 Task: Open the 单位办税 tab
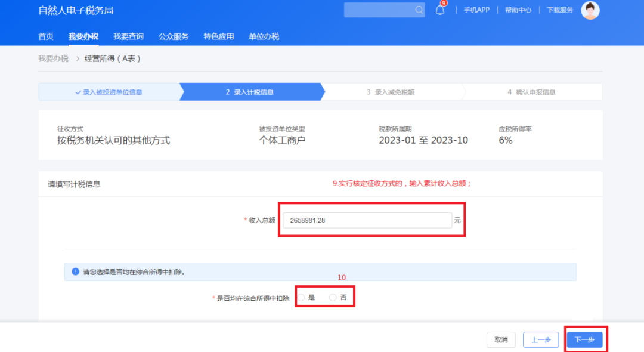pos(264,36)
